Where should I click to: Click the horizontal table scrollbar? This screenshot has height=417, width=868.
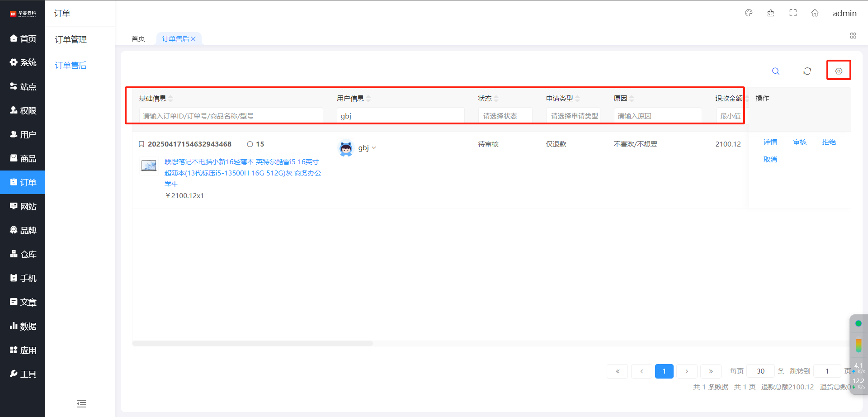(252, 343)
